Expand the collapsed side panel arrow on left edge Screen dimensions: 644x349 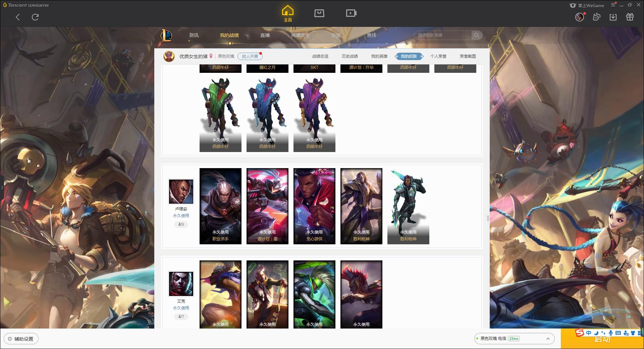point(2,187)
